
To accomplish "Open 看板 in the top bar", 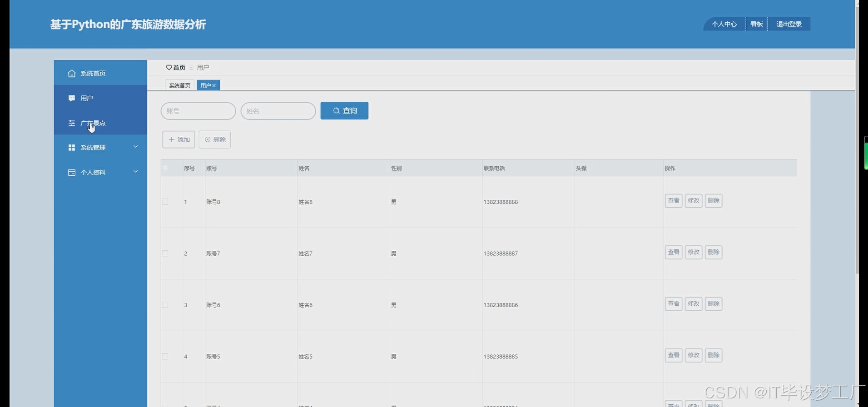I will point(757,24).
